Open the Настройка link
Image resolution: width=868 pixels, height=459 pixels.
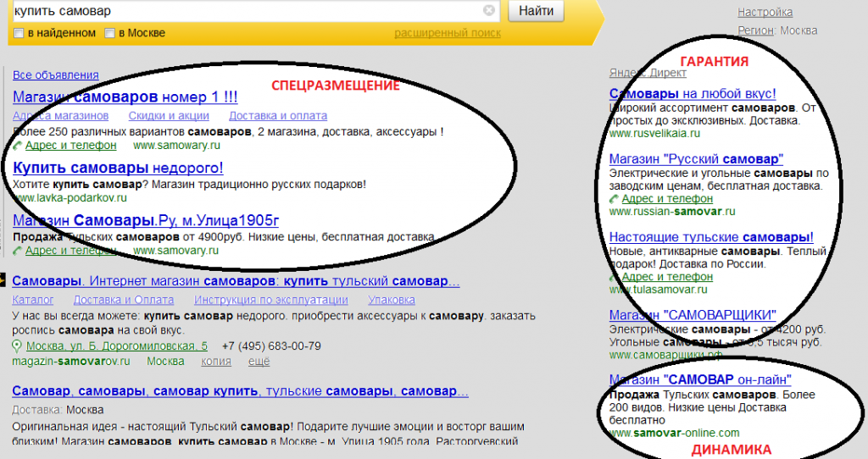coord(765,12)
